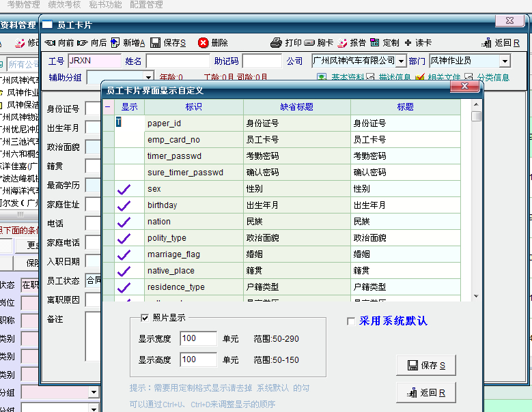Click the 向前 (previous) toolbar icon

pyautogui.click(x=50, y=43)
